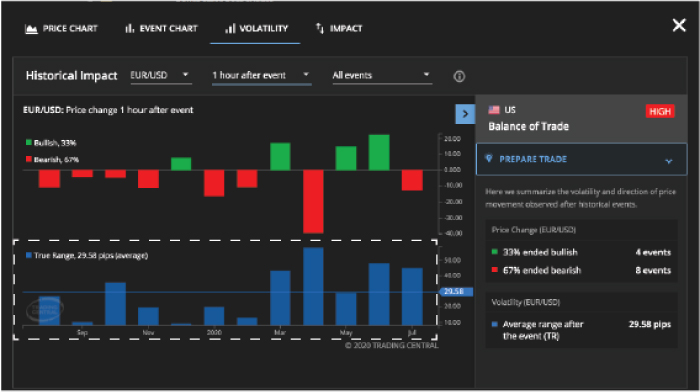Switch to the Price Chart tab

tap(61, 29)
